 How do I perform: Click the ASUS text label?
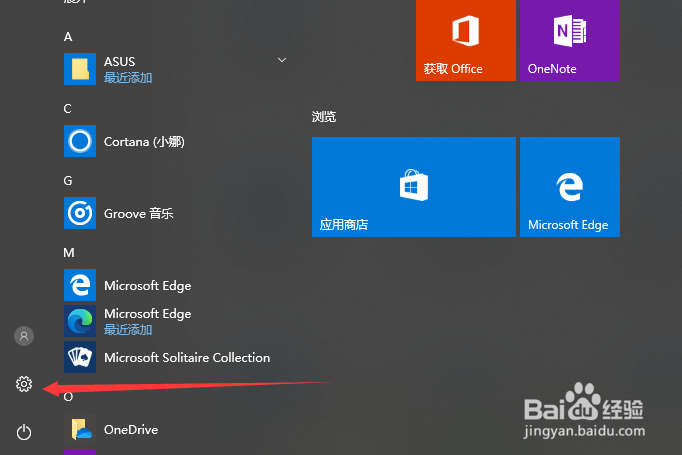(120, 61)
